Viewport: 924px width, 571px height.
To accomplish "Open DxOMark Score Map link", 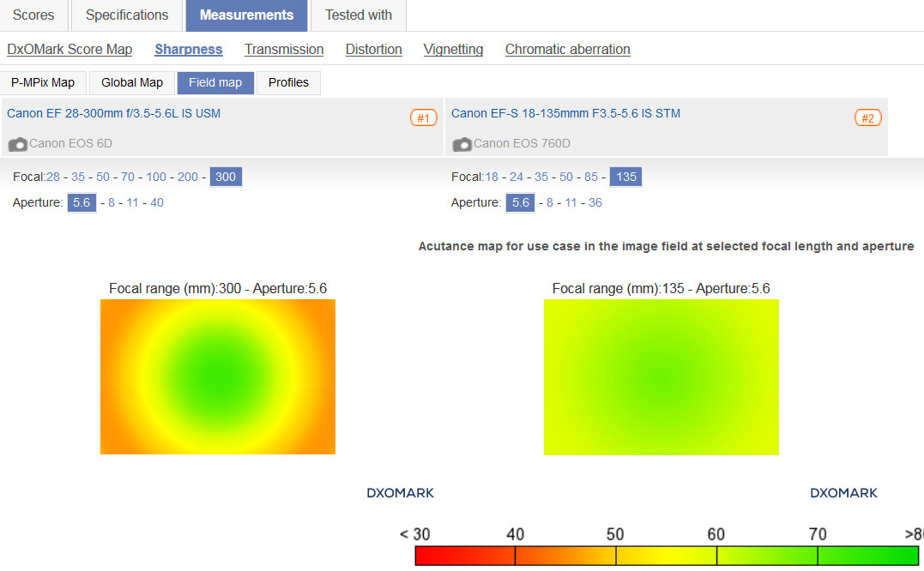I will pos(69,50).
